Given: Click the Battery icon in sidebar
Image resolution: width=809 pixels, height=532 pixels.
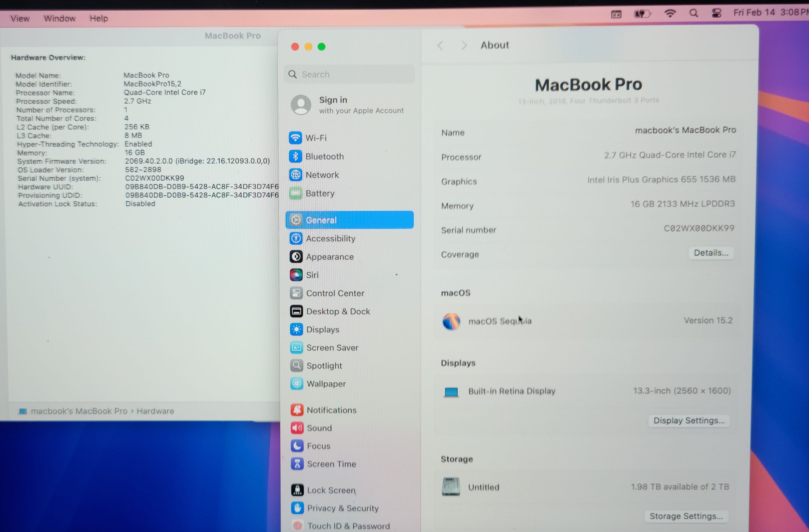Looking at the screenshot, I should coord(296,193).
